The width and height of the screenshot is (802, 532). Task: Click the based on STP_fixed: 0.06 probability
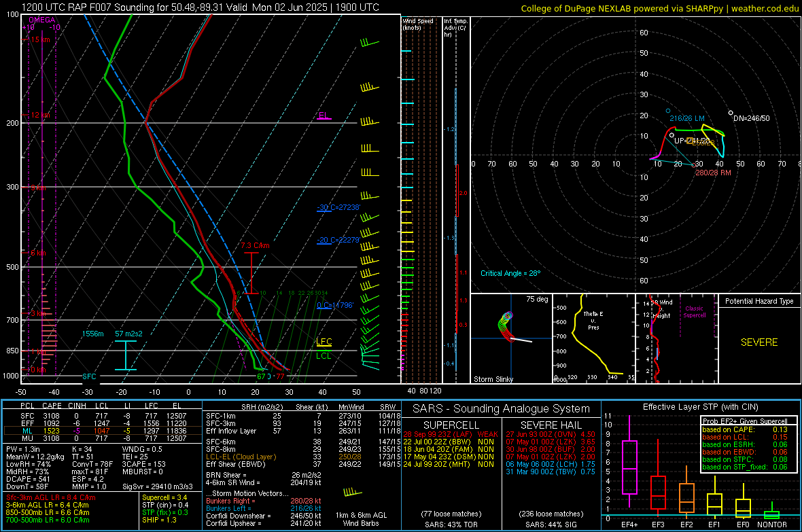[745, 467]
